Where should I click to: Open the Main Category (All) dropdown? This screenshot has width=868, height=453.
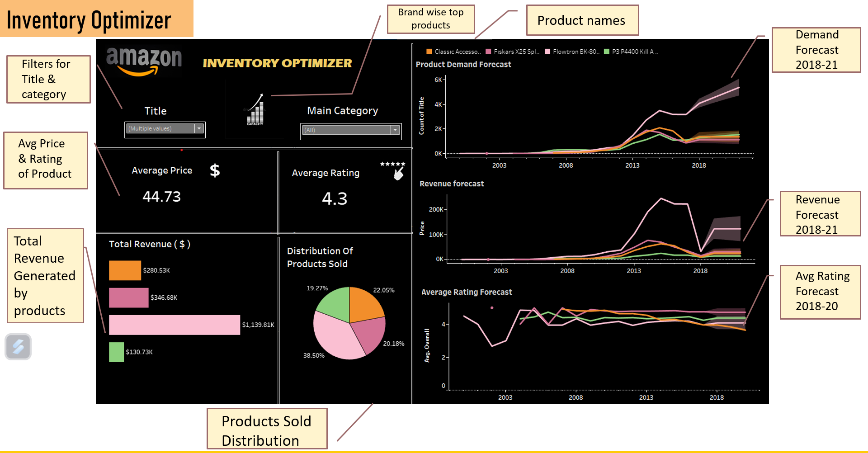click(x=395, y=130)
